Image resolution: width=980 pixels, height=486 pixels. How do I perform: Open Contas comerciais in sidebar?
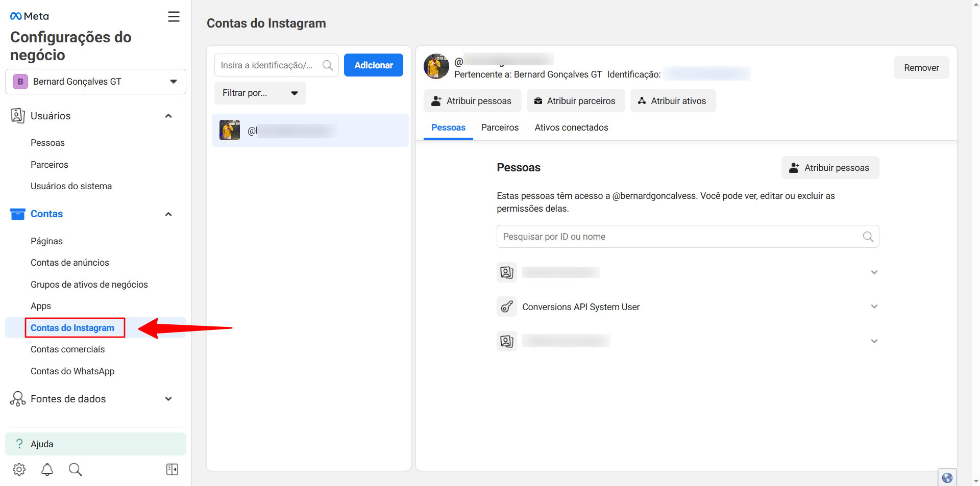point(67,349)
